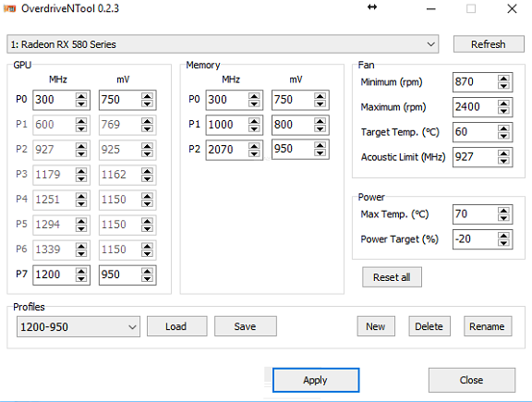Save the current profile
The height and width of the screenshot is (402, 532).
tap(246, 326)
